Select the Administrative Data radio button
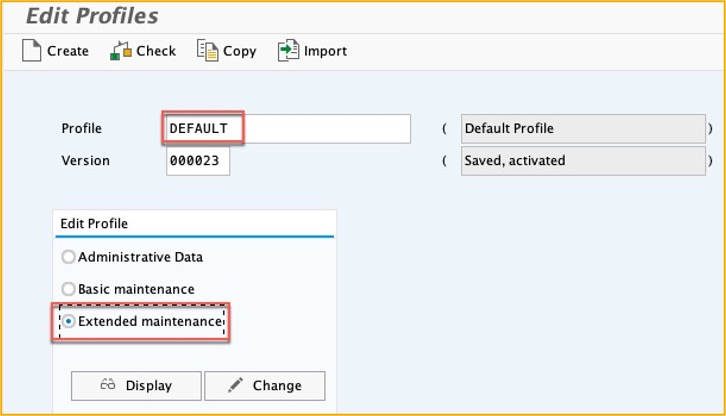 (68, 257)
